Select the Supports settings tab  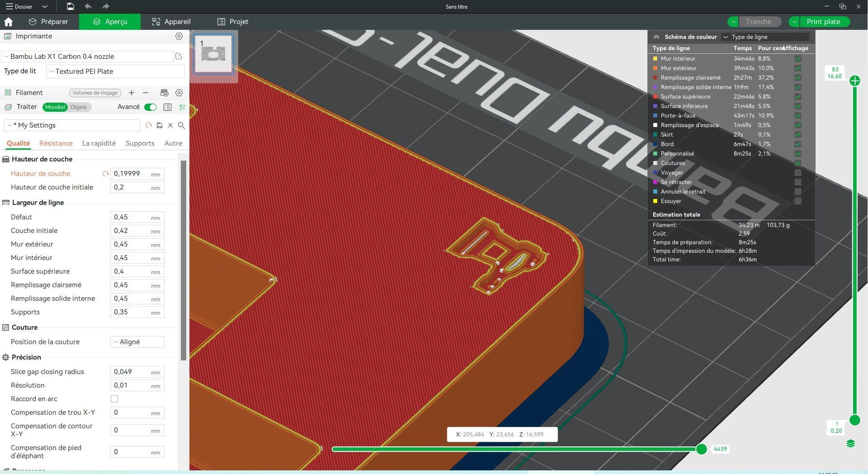140,143
